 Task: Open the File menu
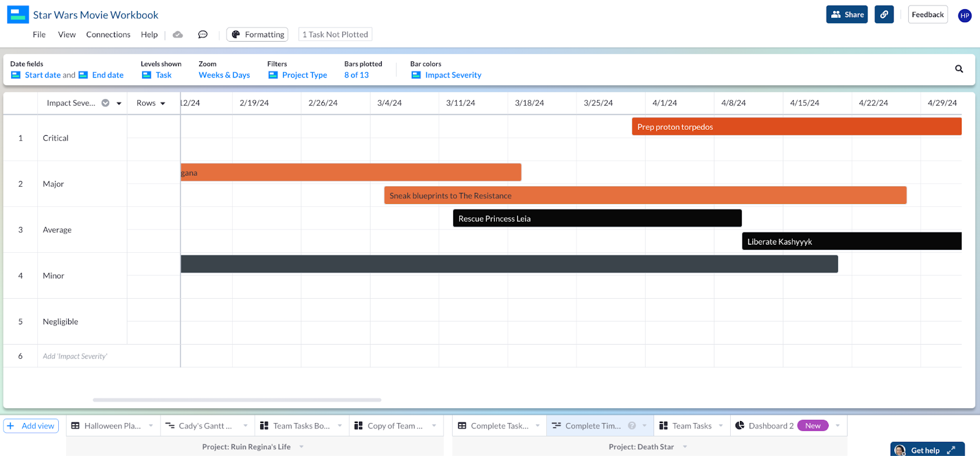click(x=39, y=35)
